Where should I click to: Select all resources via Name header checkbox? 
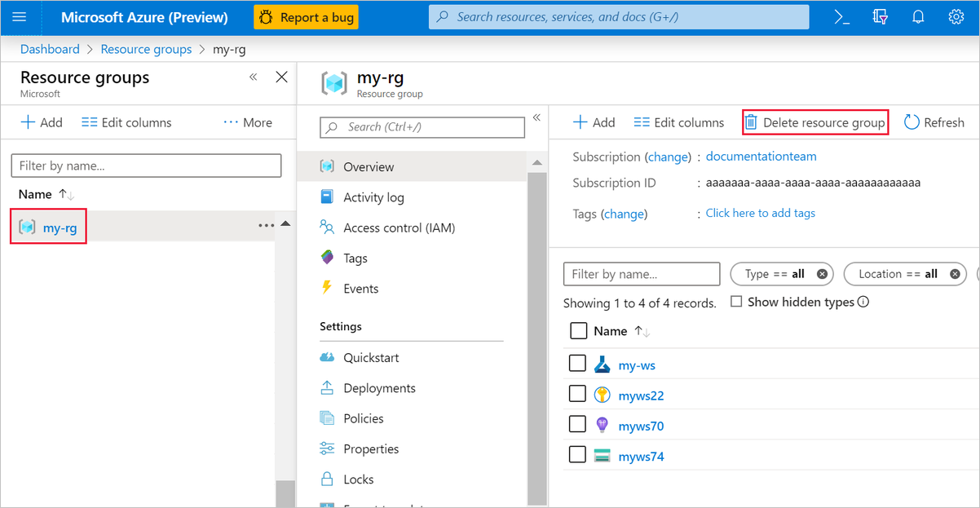[x=577, y=330]
